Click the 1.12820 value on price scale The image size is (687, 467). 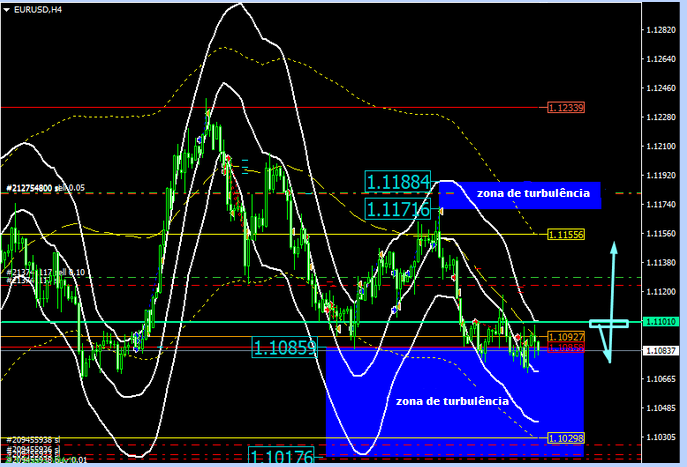660,31
